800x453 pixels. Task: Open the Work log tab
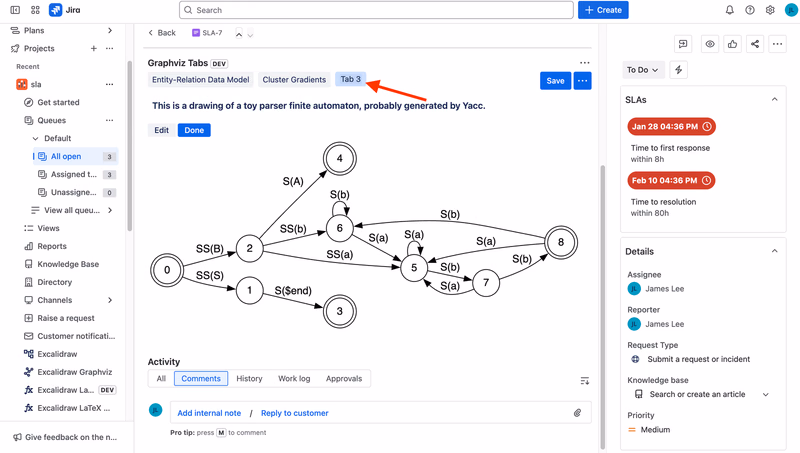coord(294,379)
